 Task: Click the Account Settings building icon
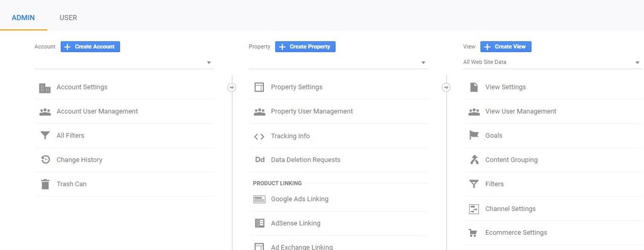pyautogui.click(x=45, y=88)
